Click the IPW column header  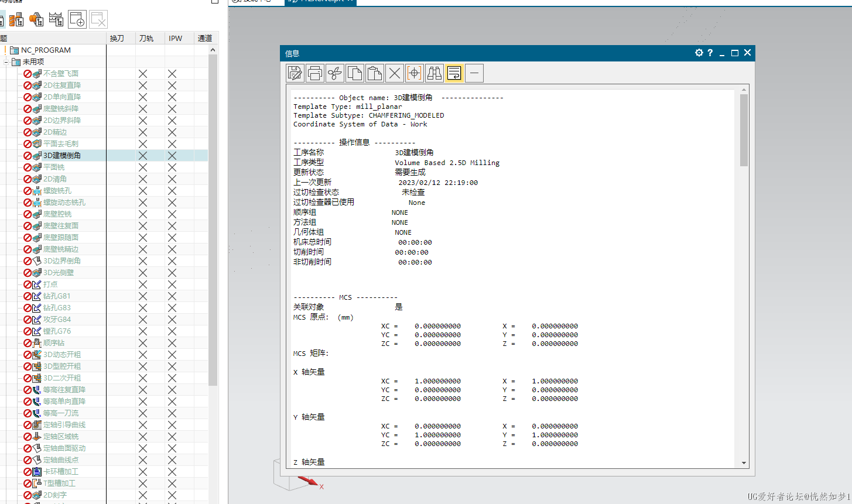coord(179,38)
